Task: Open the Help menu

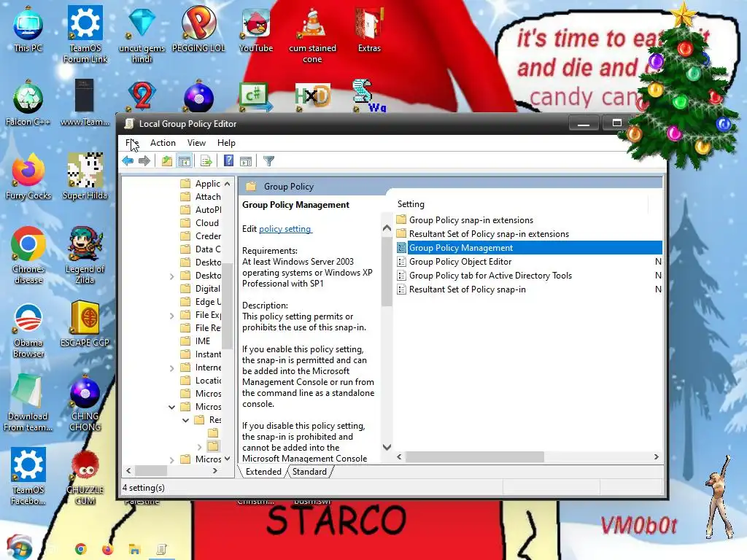Action: pyautogui.click(x=226, y=143)
